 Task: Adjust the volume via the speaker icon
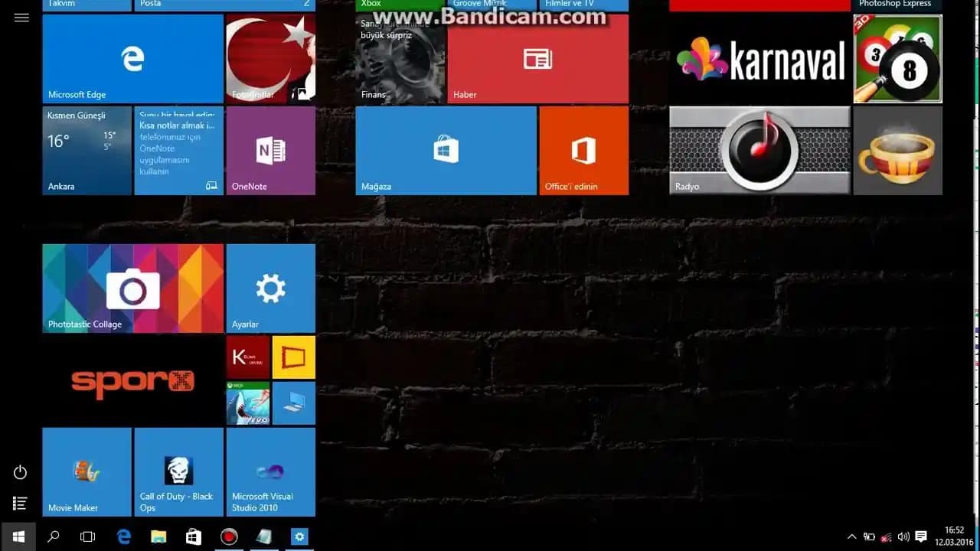click(902, 536)
